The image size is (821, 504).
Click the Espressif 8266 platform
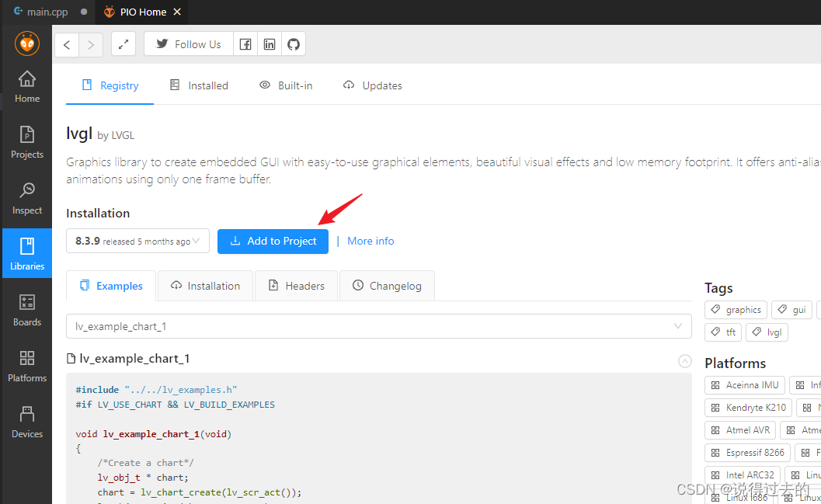748,453
